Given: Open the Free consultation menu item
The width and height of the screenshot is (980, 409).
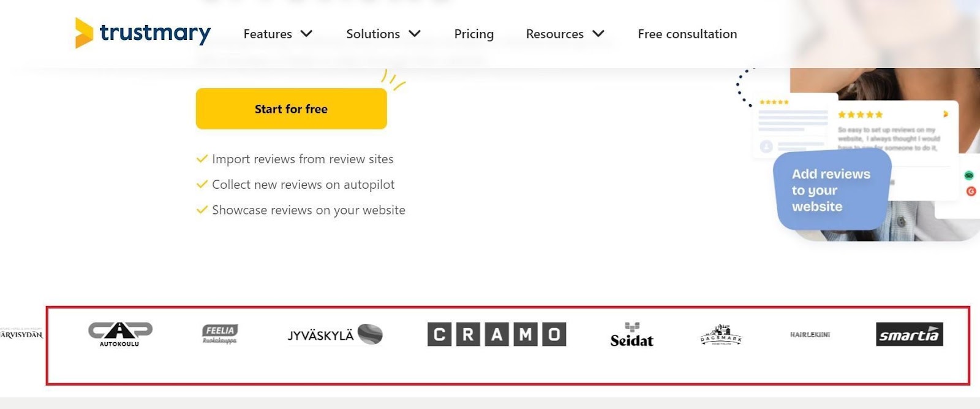Looking at the screenshot, I should click(687, 34).
